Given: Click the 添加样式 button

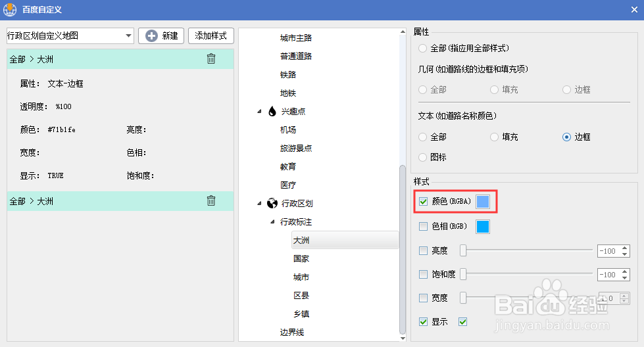Looking at the screenshot, I should click(x=211, y=35).
